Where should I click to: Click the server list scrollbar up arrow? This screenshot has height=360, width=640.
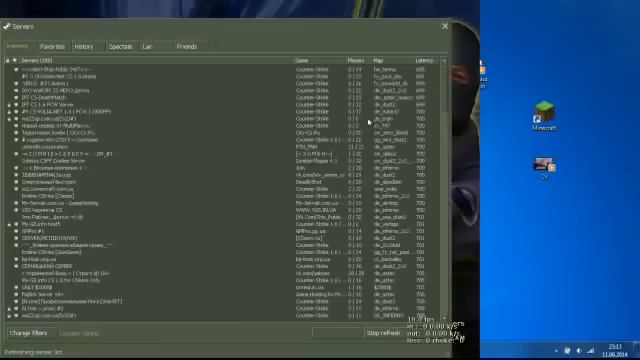pos(444,61)
